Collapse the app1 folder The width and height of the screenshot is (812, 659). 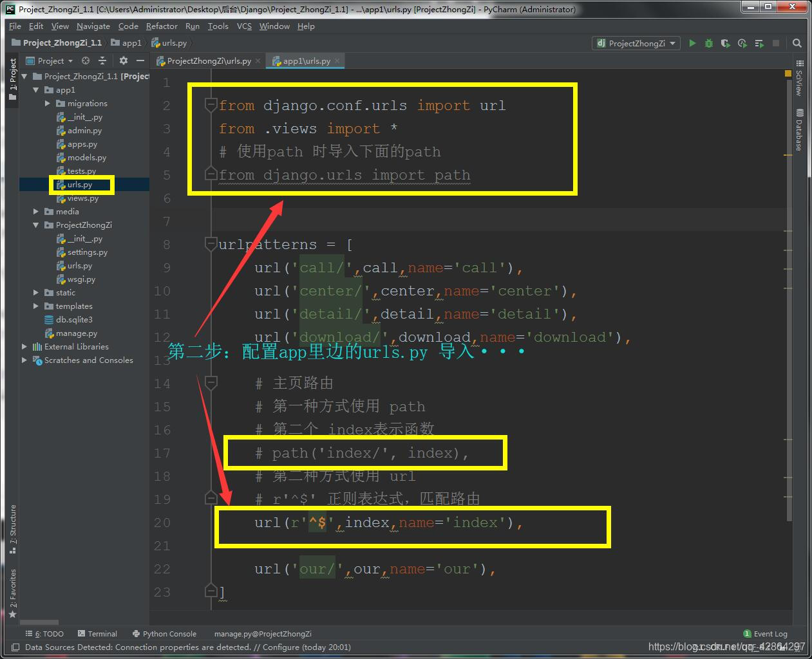click(37, 89)
